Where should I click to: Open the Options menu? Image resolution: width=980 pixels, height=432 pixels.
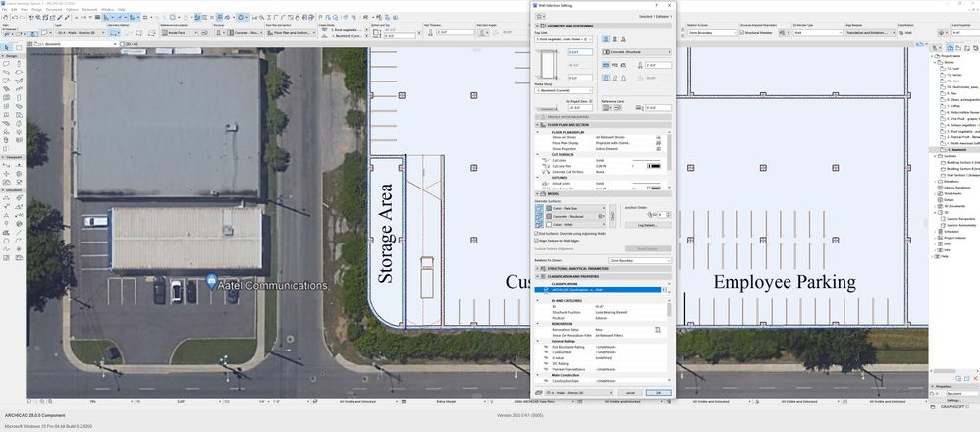(72, 10)
